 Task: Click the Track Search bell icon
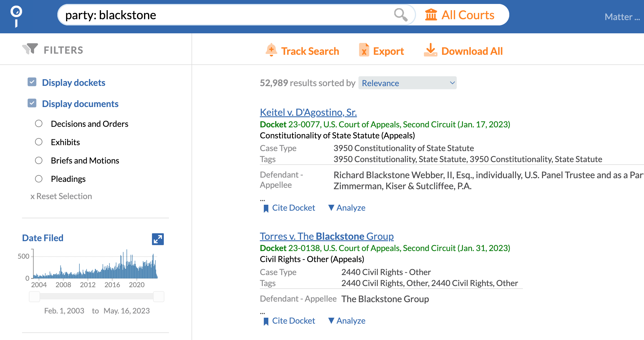(271, 50)
